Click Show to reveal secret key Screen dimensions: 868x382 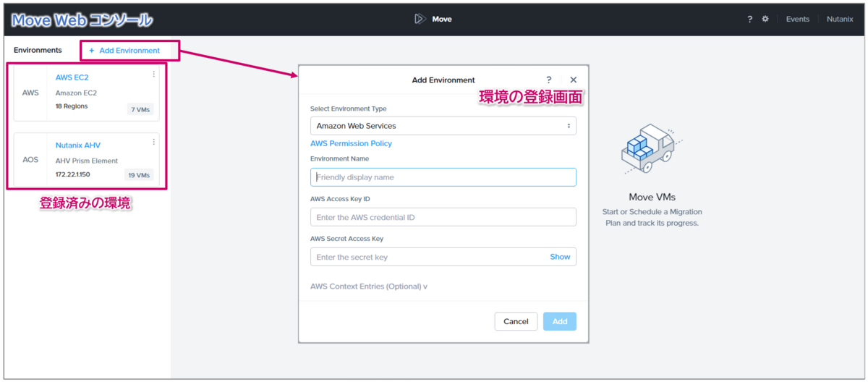click(x=560, y=257)
